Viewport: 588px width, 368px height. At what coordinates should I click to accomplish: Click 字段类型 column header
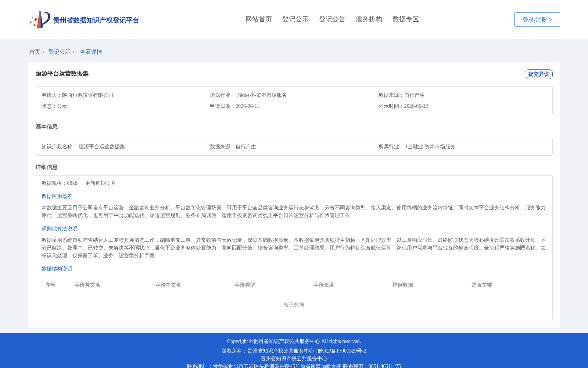tap(245, 285)
